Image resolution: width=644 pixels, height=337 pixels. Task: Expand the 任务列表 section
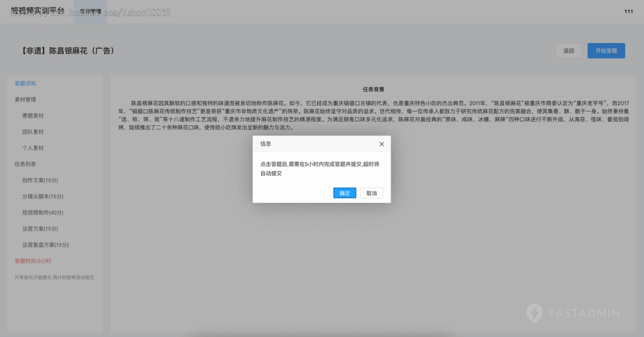25,164
